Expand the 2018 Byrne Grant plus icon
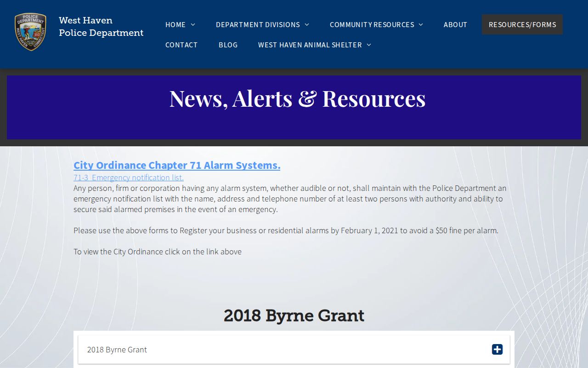Viewport: 588px width, 368px height. coord(497,350)
